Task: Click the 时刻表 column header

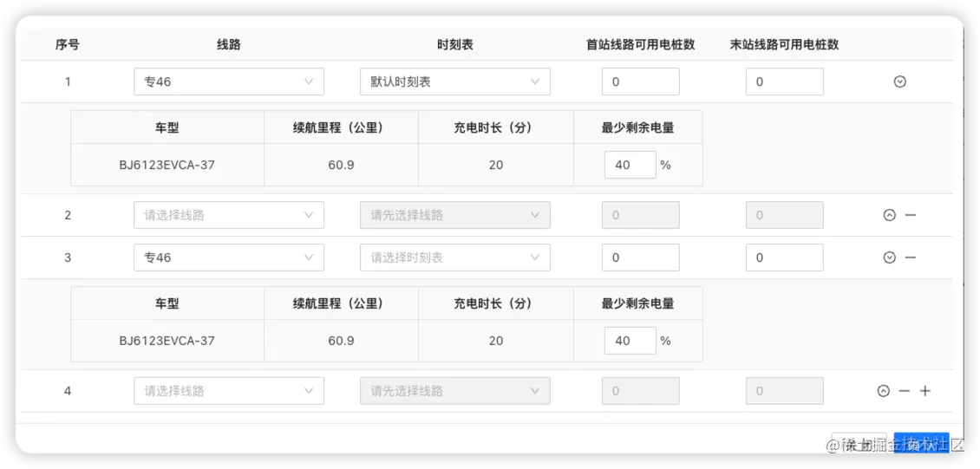Action: tap(455, 44)
